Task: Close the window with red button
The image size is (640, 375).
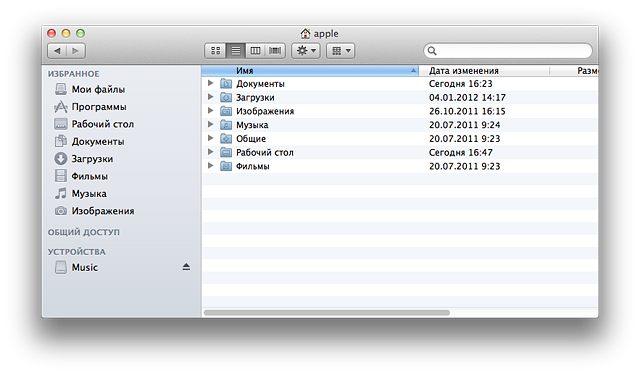Action: click(x=51, y=33)
